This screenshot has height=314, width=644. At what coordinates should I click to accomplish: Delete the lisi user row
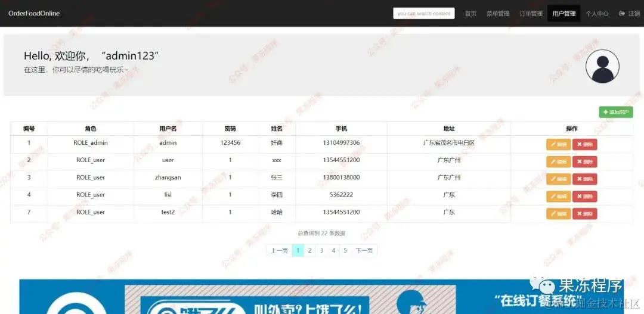584,196
